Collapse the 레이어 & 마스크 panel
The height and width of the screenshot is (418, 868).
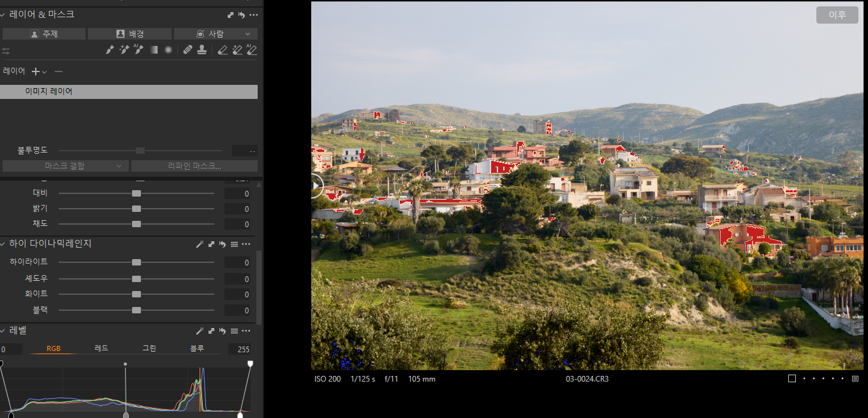coord(3,14)
